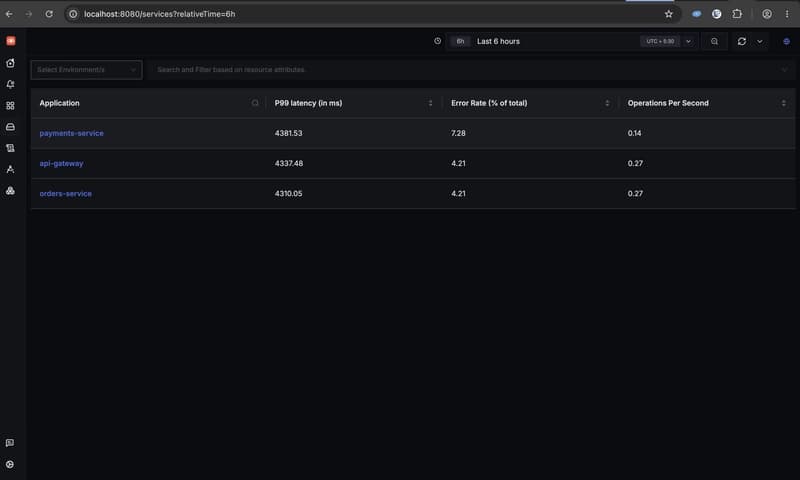This screenshot has width=800, height=480.
Task: Click the site info icon in the address bar
Action: tap(73, 14)
